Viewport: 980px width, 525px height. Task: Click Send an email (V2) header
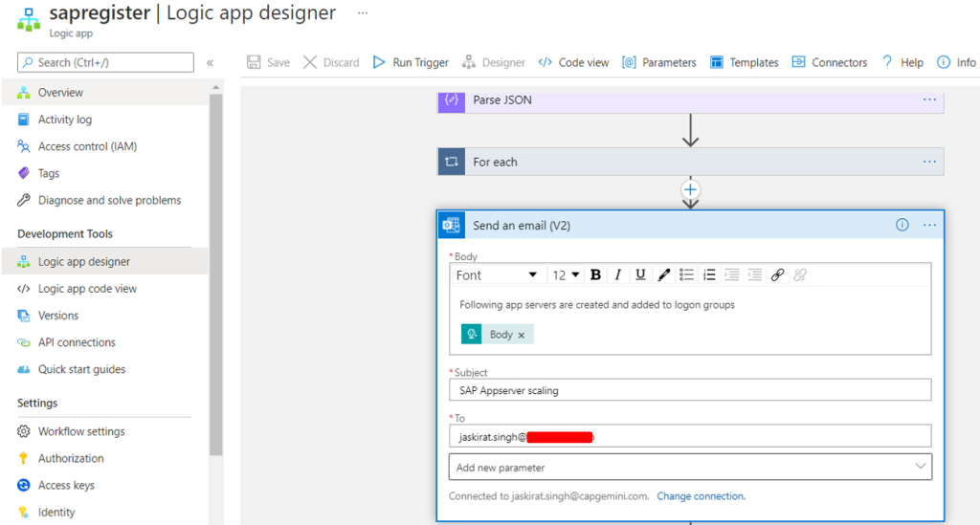click(x=690, y=226)
